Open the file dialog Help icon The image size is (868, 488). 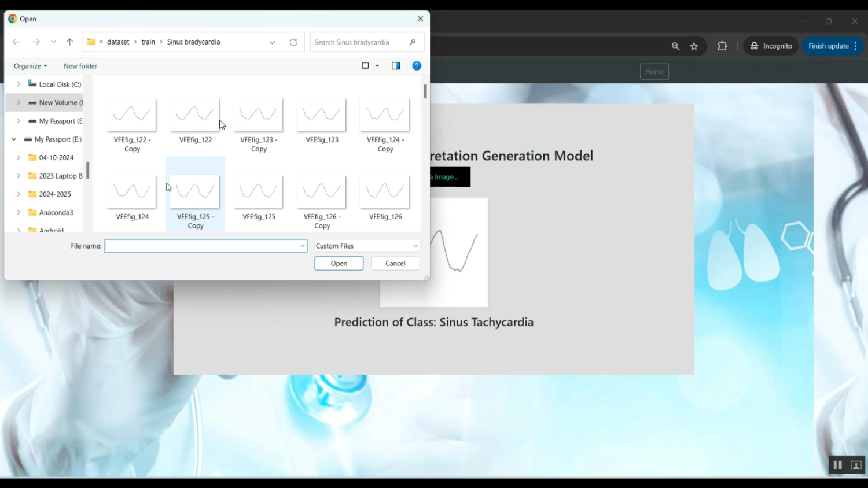[417, 66]
